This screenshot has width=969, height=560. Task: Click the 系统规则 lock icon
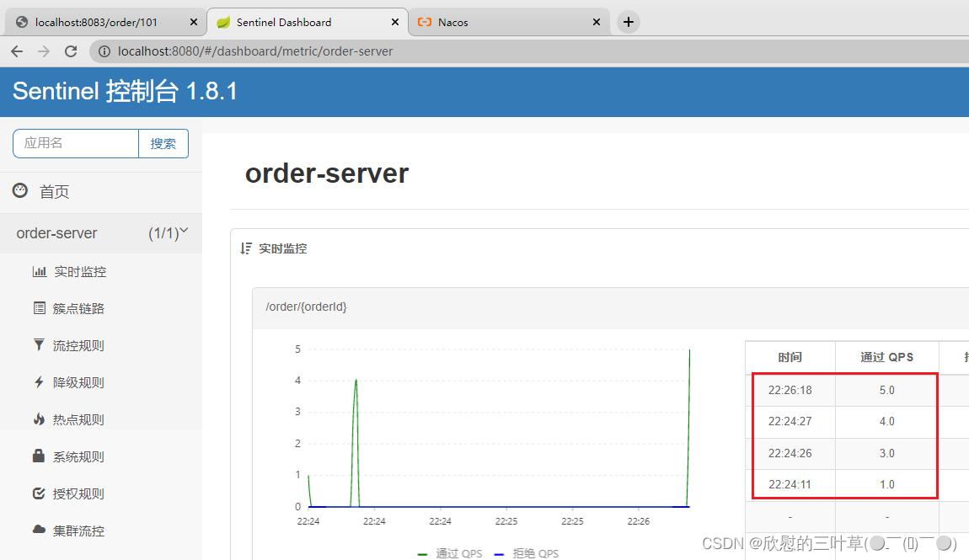(x=38, y=456)
